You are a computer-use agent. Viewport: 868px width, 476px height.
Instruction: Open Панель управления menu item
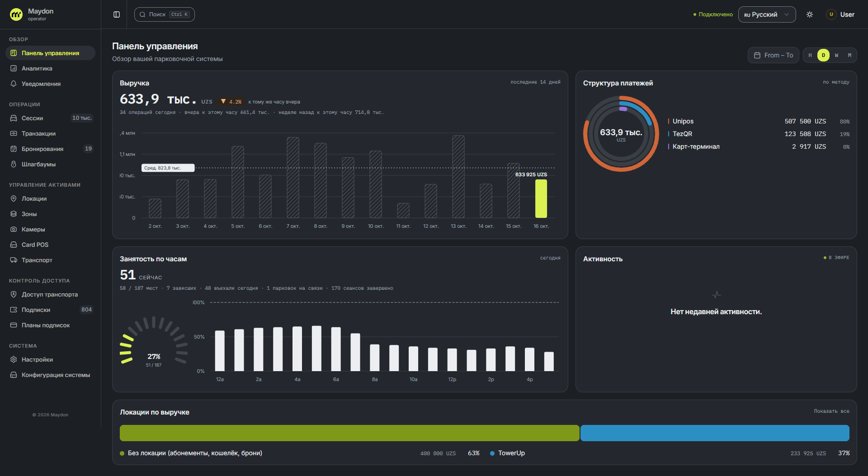50,53
